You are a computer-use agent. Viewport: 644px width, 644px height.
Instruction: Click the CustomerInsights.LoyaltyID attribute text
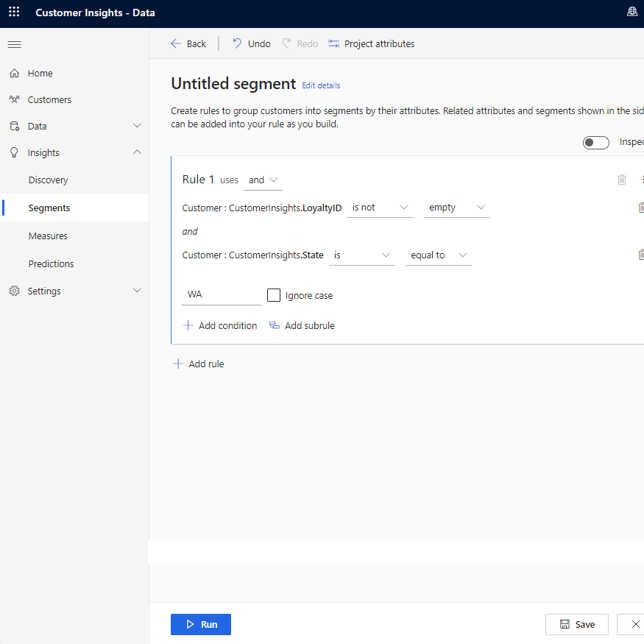(286, 208)
